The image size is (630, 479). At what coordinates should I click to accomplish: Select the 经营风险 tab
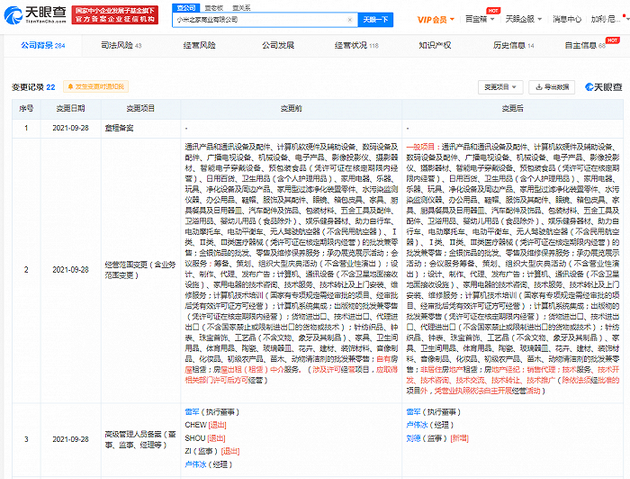point(199,45)
